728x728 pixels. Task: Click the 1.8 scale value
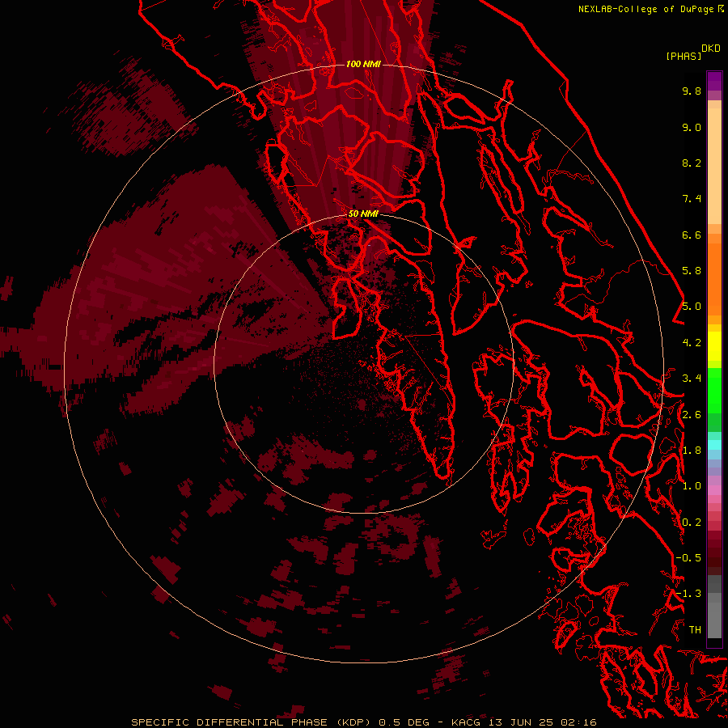pyautogui.click(x=692, y=451)
